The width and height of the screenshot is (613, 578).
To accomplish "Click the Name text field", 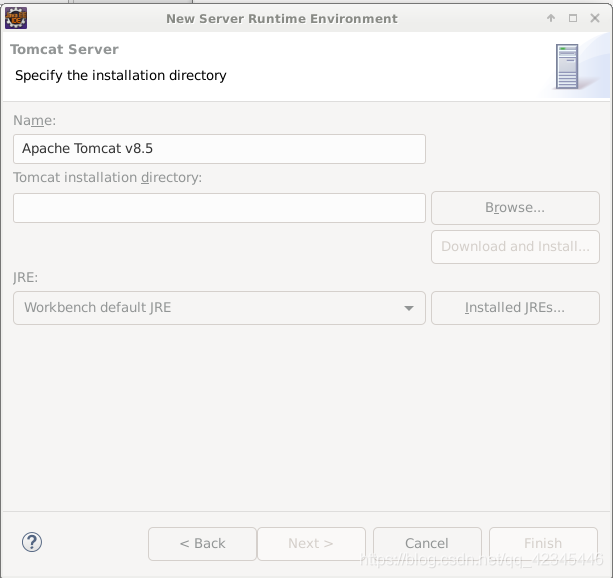I will pyautogui.click(x=219, y=149).
